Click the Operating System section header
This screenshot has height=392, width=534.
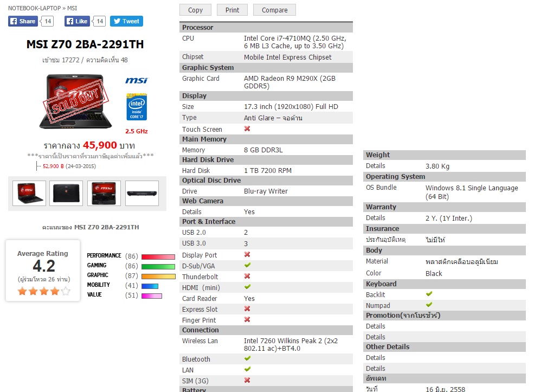click(x=445, y=177)
